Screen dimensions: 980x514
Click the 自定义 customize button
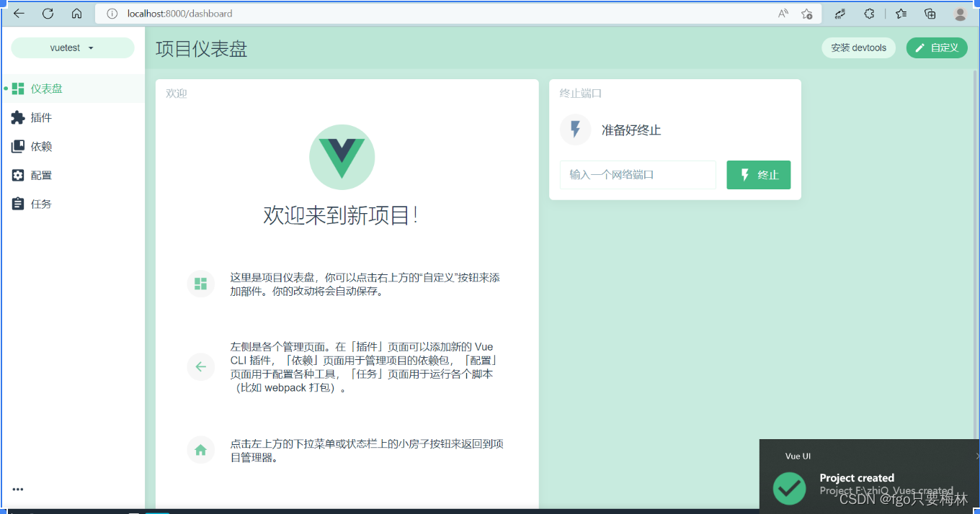coord(937,48)
